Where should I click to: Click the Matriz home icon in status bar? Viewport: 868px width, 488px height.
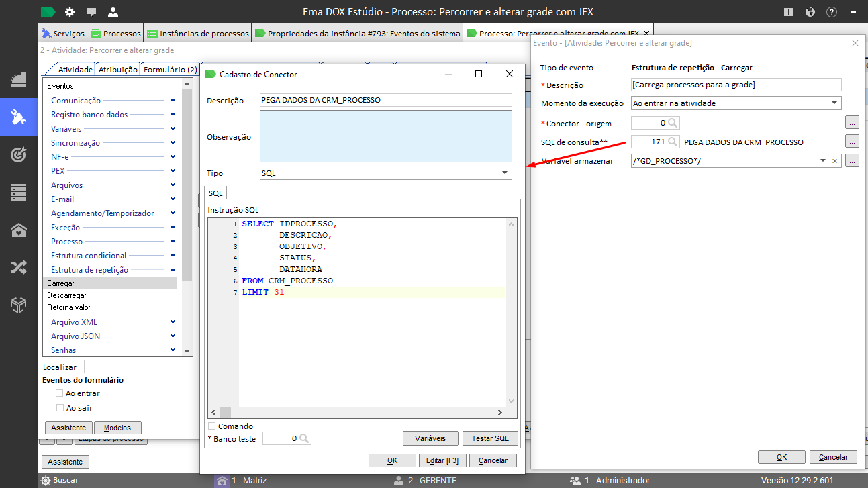[222, 481]
